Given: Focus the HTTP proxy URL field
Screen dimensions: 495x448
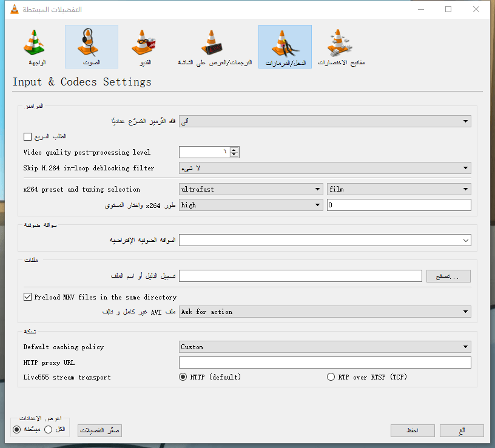Looking at the screenshot, I should [x=325, y=363].
